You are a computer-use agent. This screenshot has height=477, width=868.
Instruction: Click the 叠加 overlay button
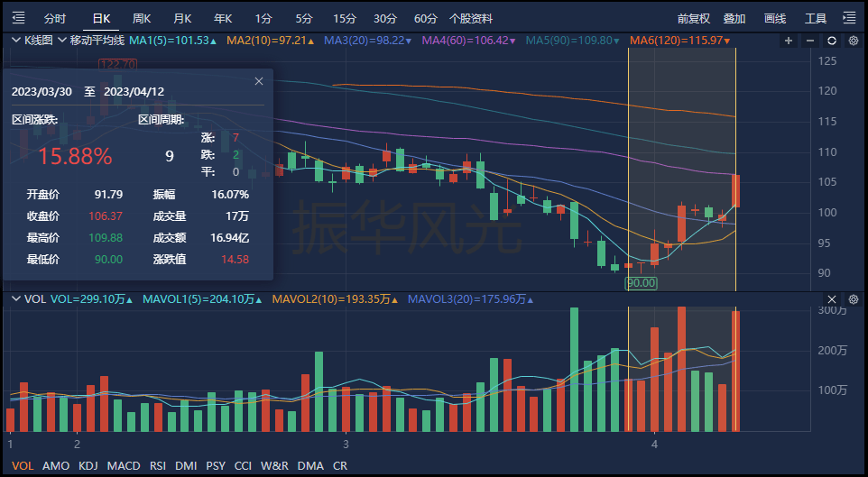734,19
